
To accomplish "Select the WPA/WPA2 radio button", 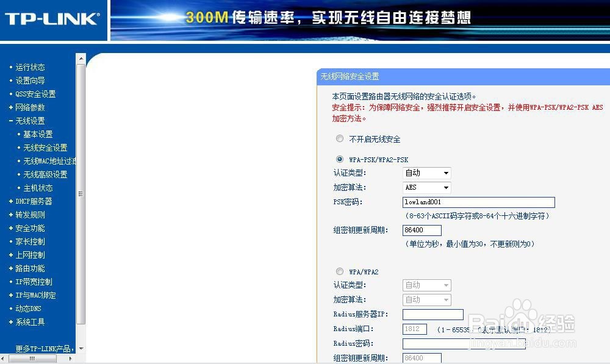I will [x=340, y=271].
